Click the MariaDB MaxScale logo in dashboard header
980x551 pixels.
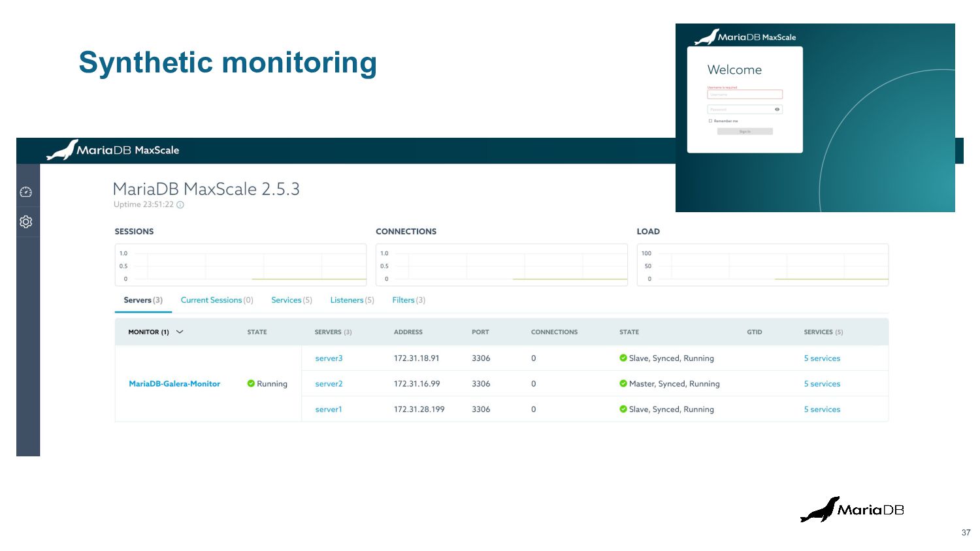click(112, 150)
